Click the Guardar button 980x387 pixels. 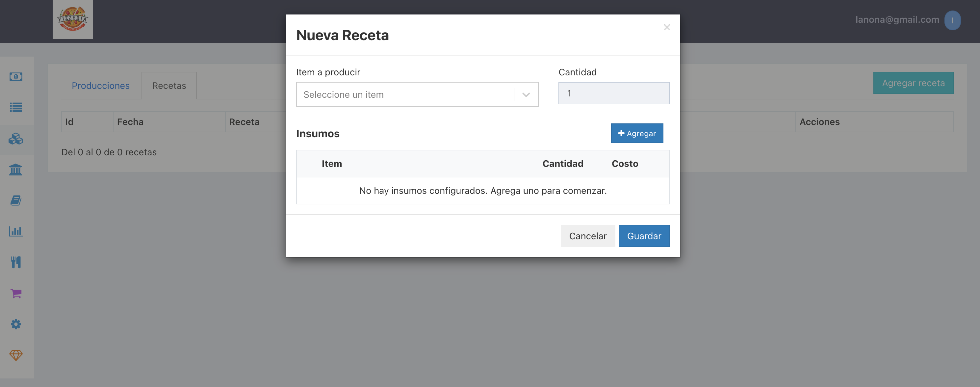coord(644,236)
